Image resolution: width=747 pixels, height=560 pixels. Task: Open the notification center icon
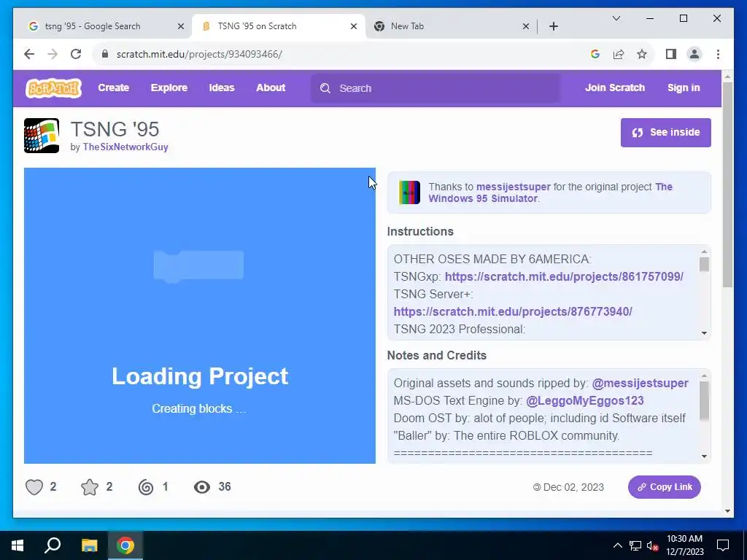click(x=723, y=545)
